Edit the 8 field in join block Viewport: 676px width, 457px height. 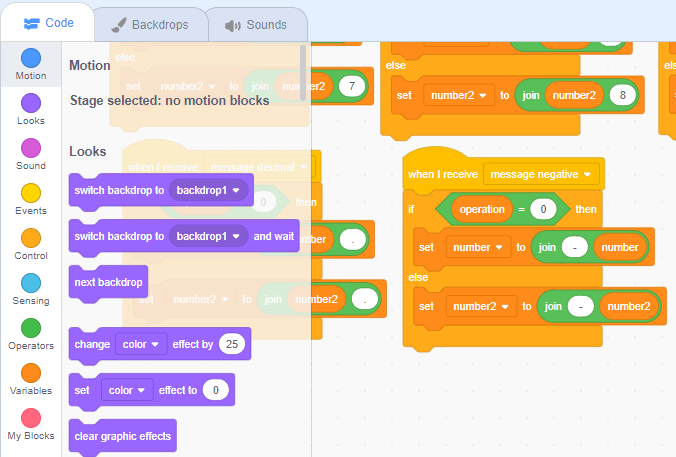623,95
